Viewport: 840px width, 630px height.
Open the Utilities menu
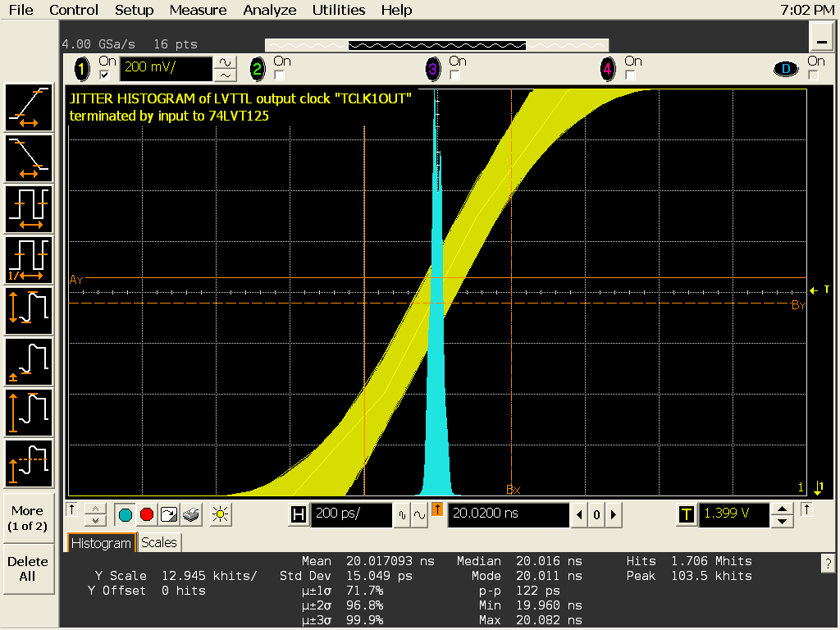click(339, 10)
